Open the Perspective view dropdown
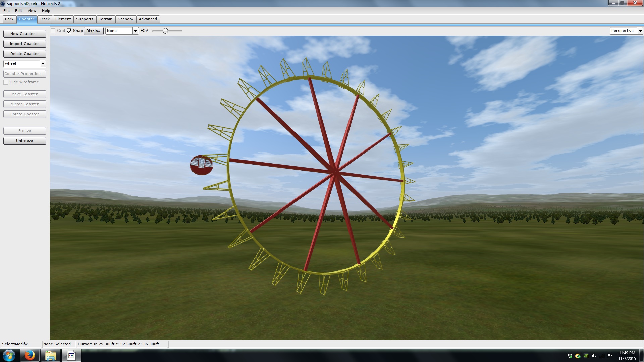Screen dimensions: 644x362 coord(640,31)
